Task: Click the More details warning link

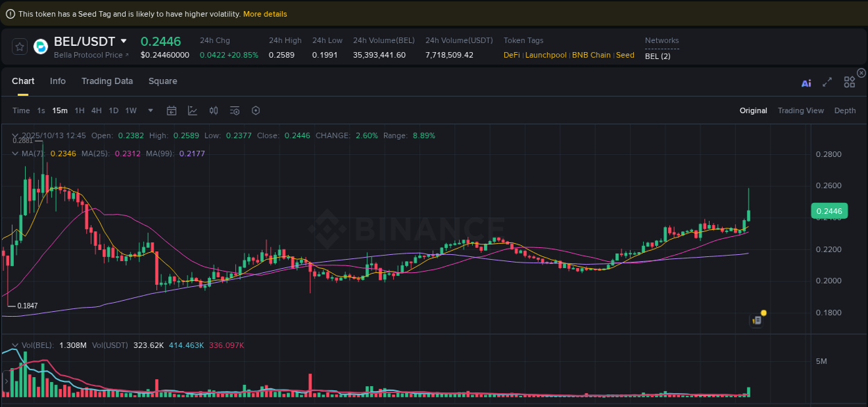Action: tap(265, 13)
